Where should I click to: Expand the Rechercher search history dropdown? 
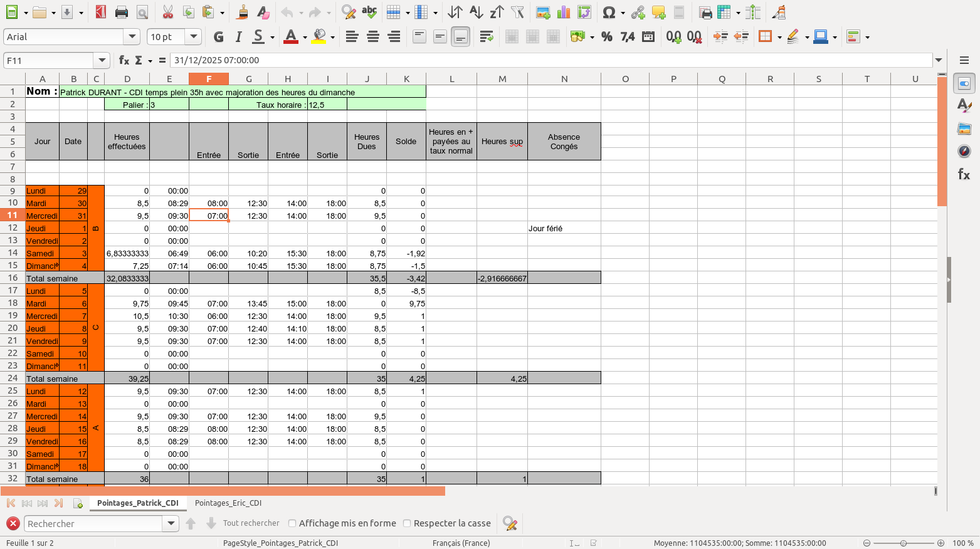pos(170,523)
